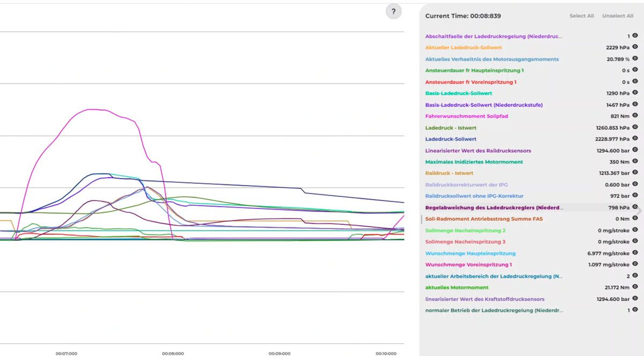Click the 00:08:000 time axis label
Viewport: 644px width, 356px height.
pyautogui.click(x=173, y=353)
